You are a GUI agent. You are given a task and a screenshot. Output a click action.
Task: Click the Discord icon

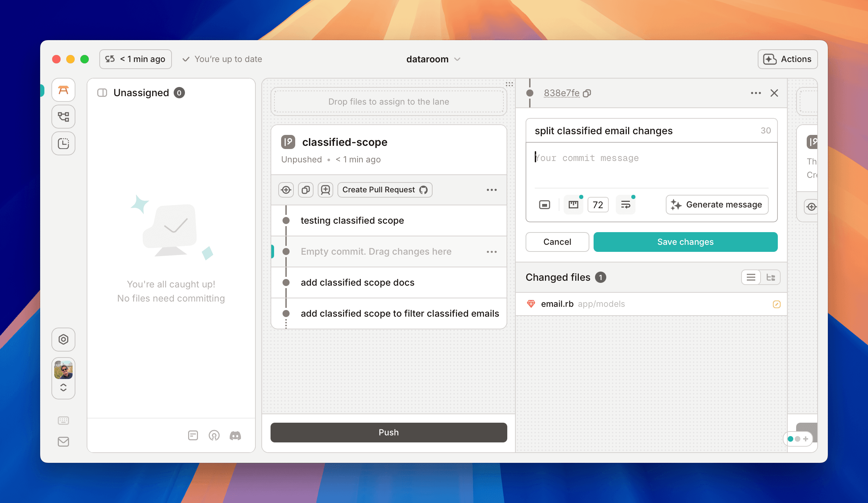coord(235,436)
